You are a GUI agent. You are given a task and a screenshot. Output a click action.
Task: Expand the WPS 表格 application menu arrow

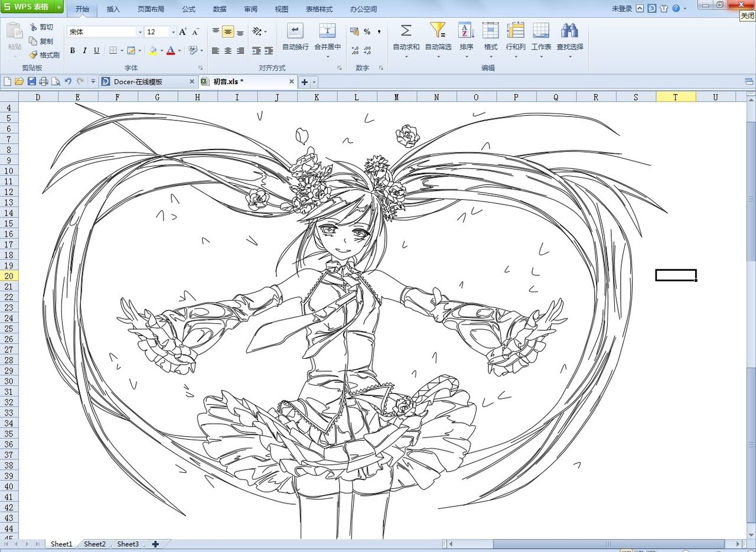click(x=58, y=7)
